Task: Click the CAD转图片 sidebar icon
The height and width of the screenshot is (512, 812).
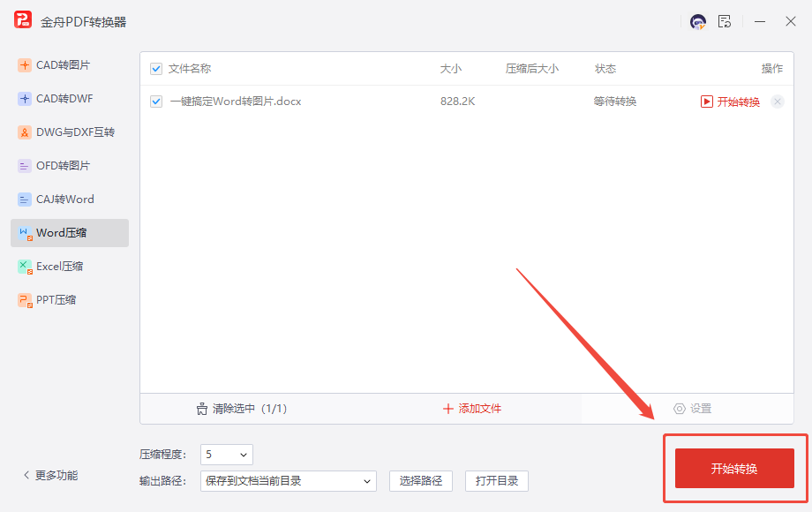Action: coord(25,65)
